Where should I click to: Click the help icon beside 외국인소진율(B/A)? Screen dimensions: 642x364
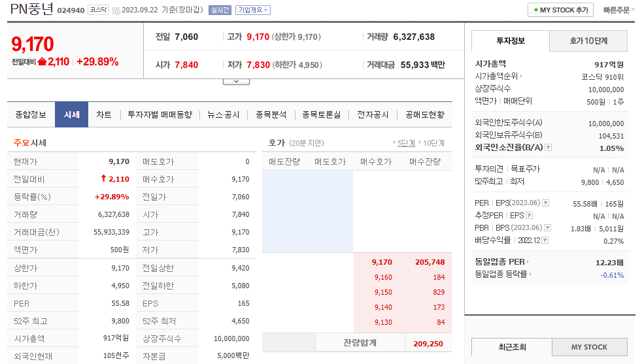tap(549, 148)
